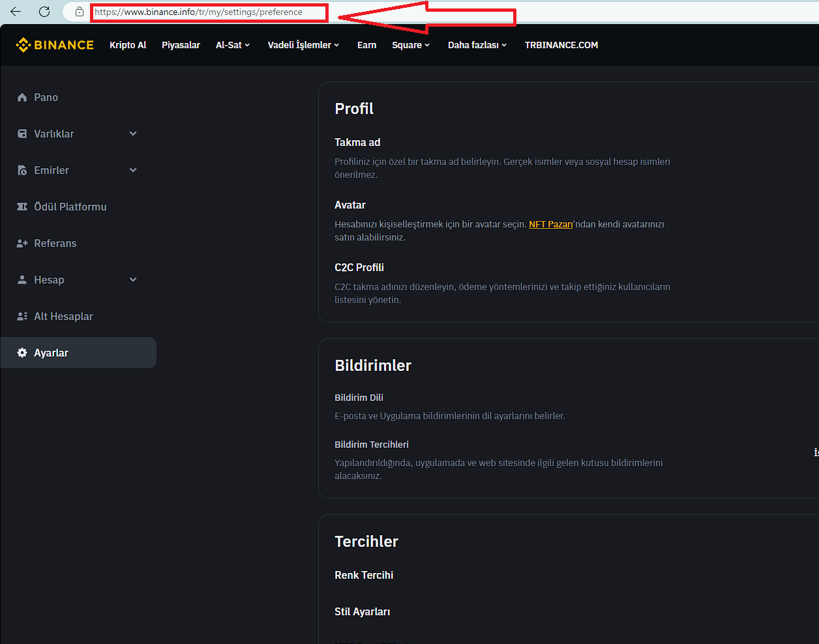
Task: Open the Square dropdown menu
Action: click(411, 45)
